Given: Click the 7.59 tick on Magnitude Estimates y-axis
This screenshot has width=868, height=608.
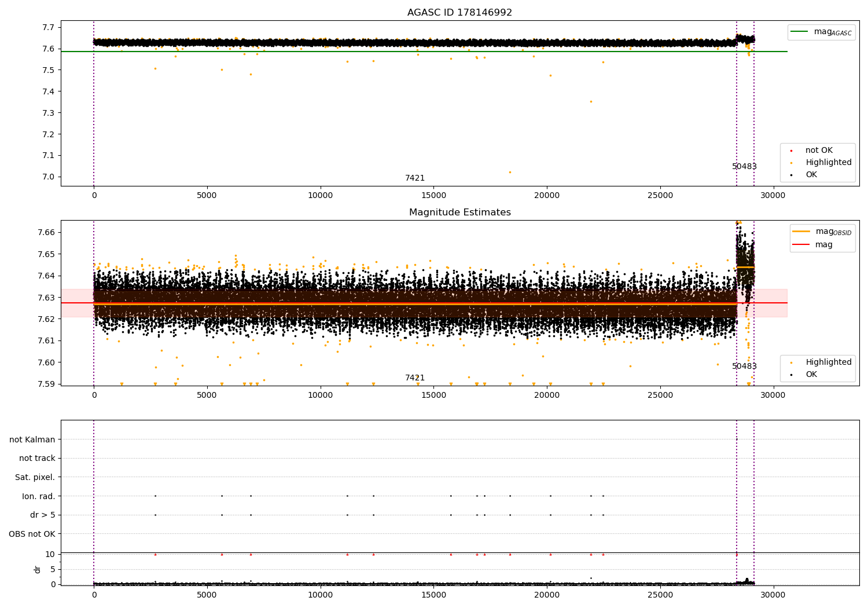Looking at the screenshot, I should pos(46,384).
